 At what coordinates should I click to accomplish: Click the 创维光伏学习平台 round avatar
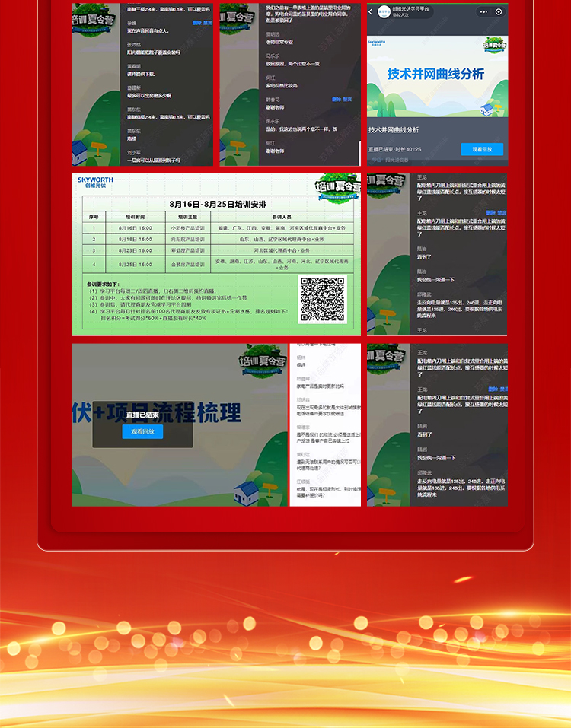pyautogui.click(x=384, y=12)
